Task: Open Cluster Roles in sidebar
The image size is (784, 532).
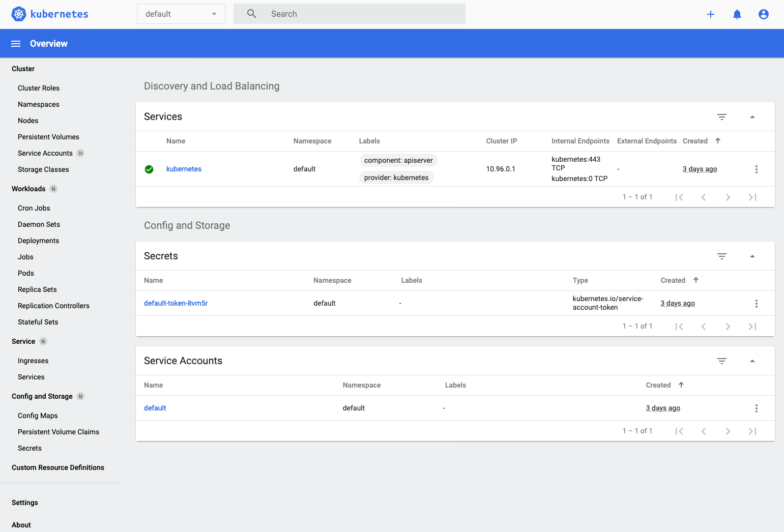Action: [x=39, y=88]
